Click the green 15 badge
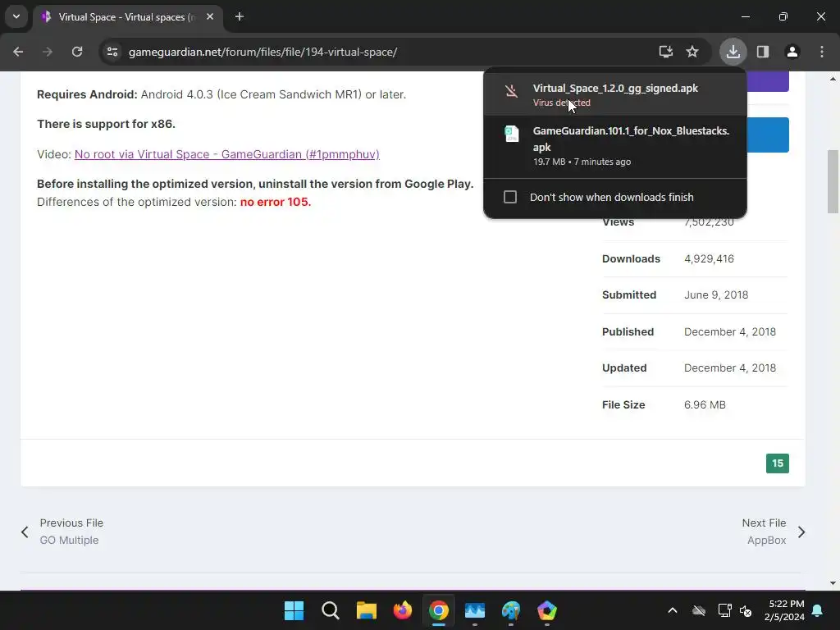 tap(778, 463)
